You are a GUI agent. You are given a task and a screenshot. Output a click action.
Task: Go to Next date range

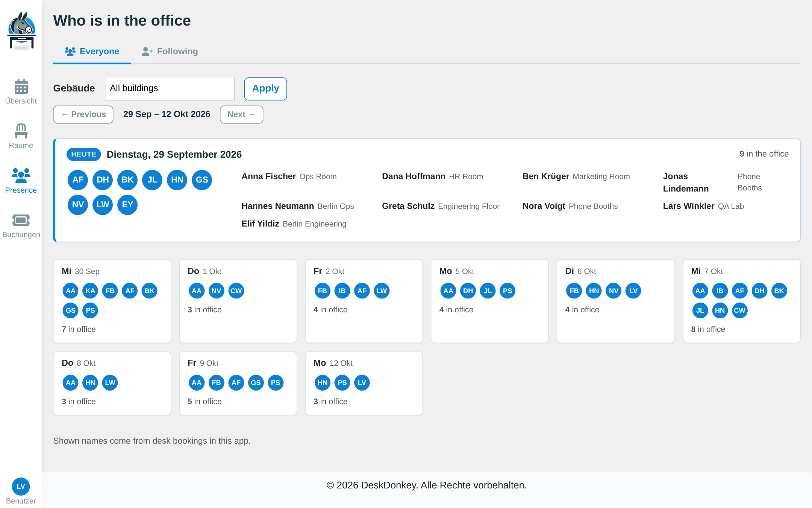[x=241, y=114]
